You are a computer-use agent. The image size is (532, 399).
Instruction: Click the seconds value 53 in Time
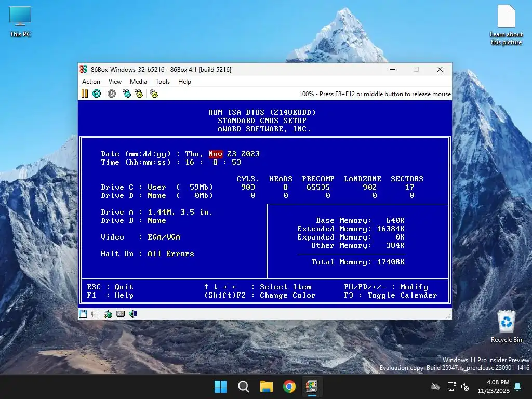236,162
